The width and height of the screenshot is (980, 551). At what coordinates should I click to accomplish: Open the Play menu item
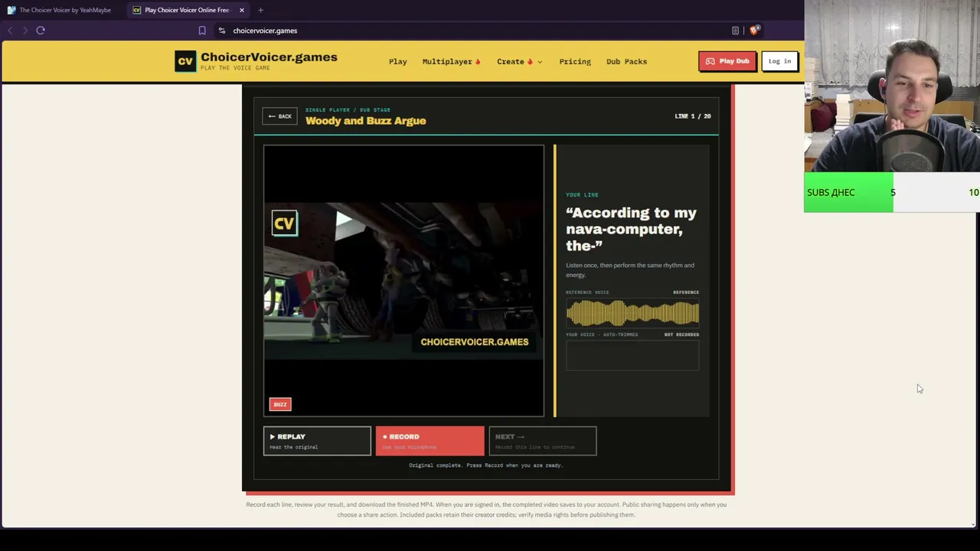click(398, 61)
